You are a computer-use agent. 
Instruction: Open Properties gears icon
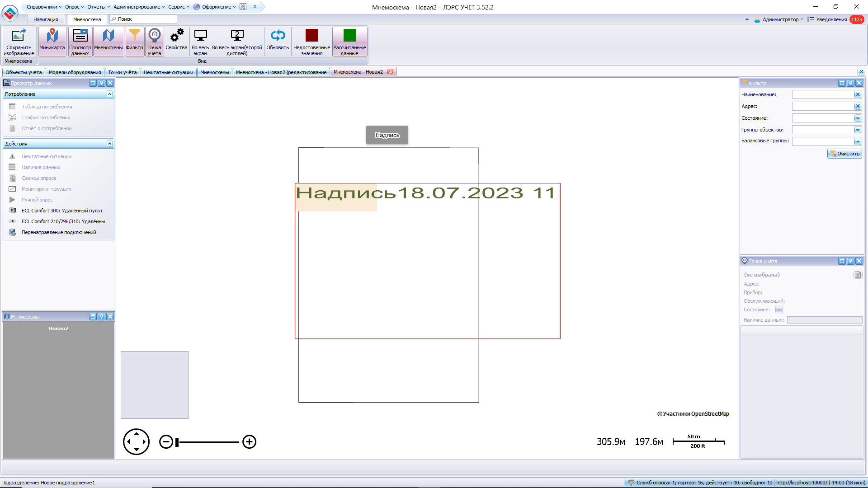pyautogui.click(x=176, y=36)
